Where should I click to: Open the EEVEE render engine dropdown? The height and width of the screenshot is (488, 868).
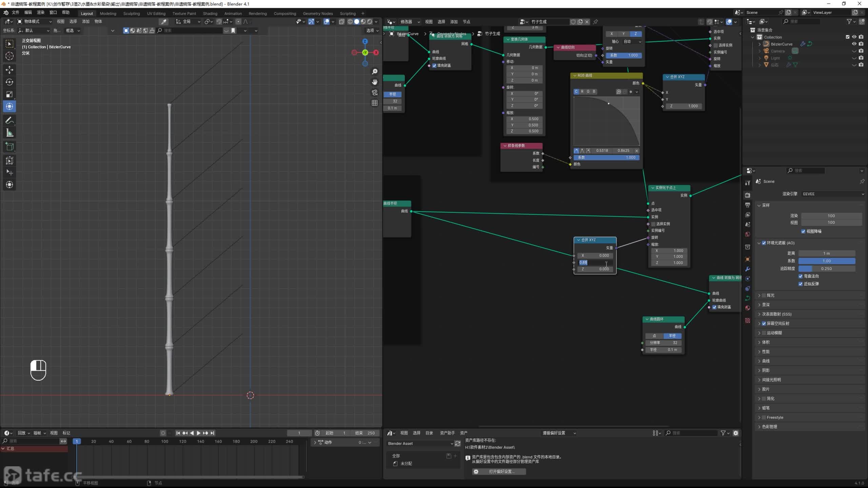833,194
